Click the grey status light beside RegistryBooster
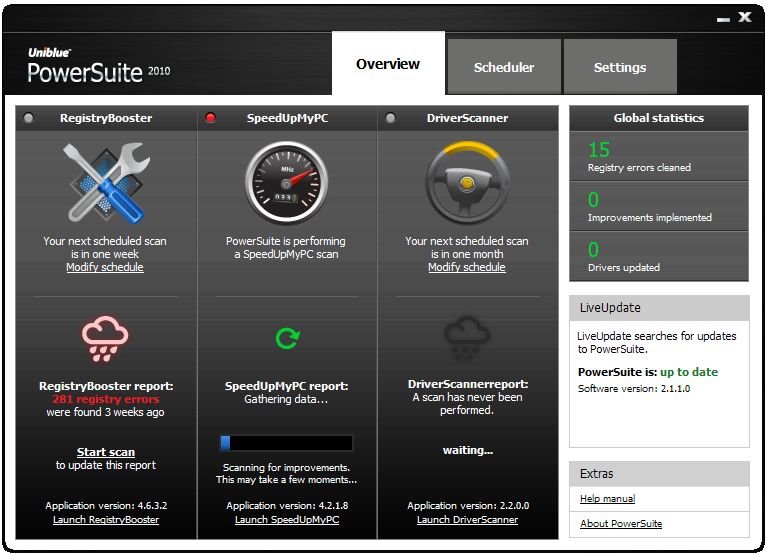The width and height of the screenshot is (767, 554). pyautogui.click(x=29, y=118)
